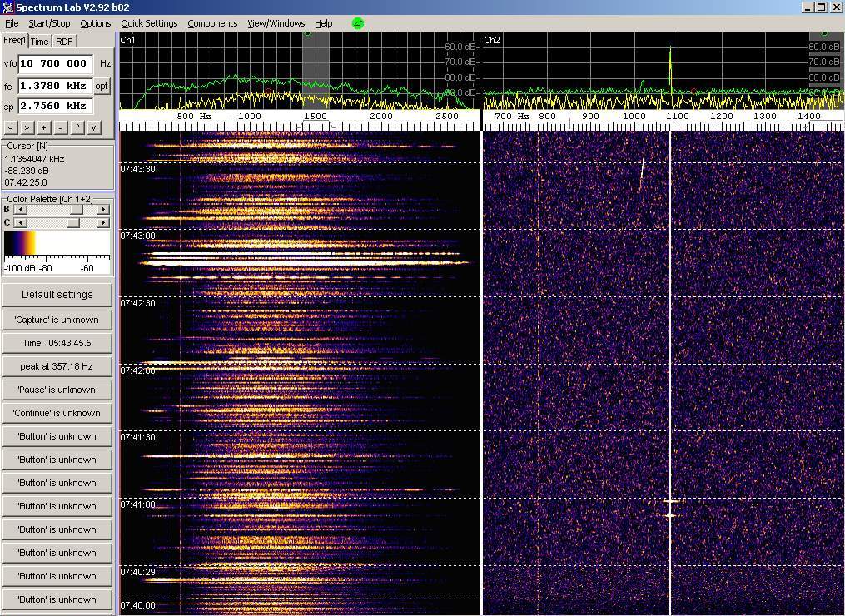Click the '+' zoom in frequency button
The height and width of the screenshot is (616, 845).
click(x=44, y=127)
